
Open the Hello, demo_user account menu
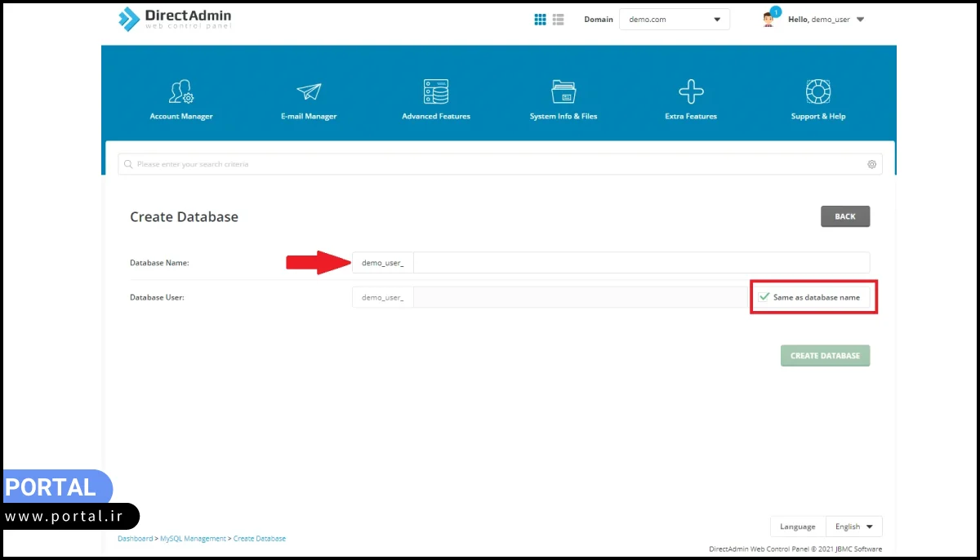coord(825,20)
